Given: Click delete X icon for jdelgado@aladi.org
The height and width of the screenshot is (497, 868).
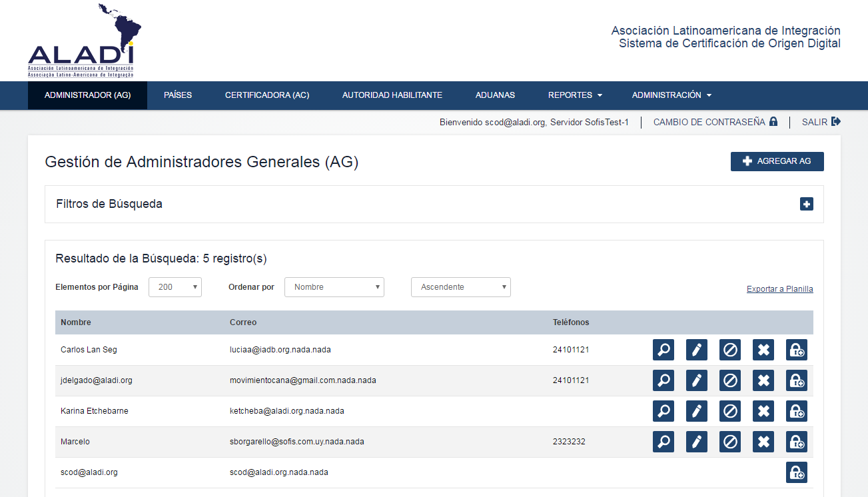Looking at the screenshot, I should [763, 380].
